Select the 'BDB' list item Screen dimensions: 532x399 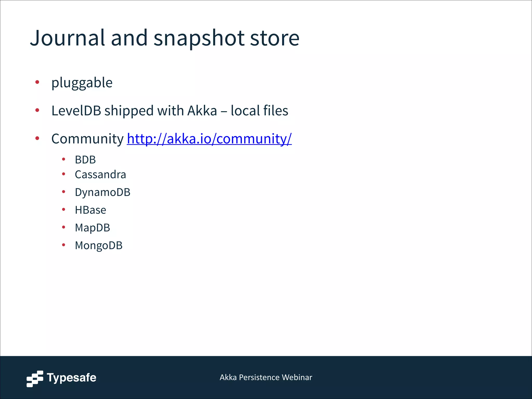(x=85, y=159)
